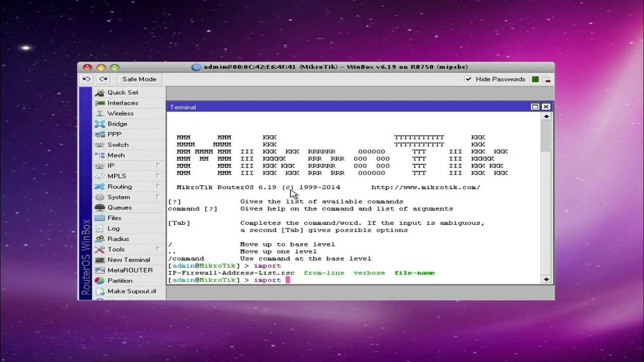Open Quick Set icon in sidebar
This screenshot has width=644, height=362.
[x=100, y=93]
